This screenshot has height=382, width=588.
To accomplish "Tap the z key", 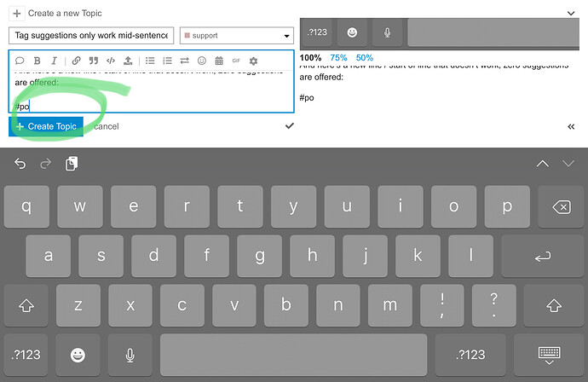I will (78, 305).
